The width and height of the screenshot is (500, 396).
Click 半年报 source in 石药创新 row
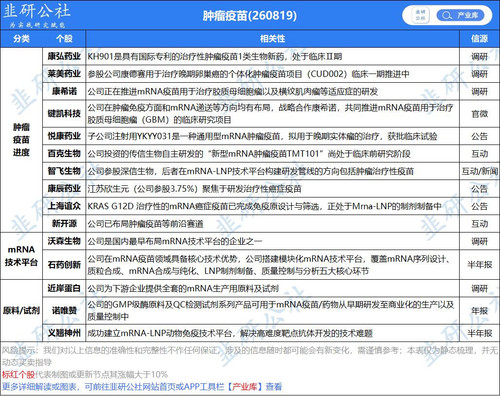click(479, 265)
